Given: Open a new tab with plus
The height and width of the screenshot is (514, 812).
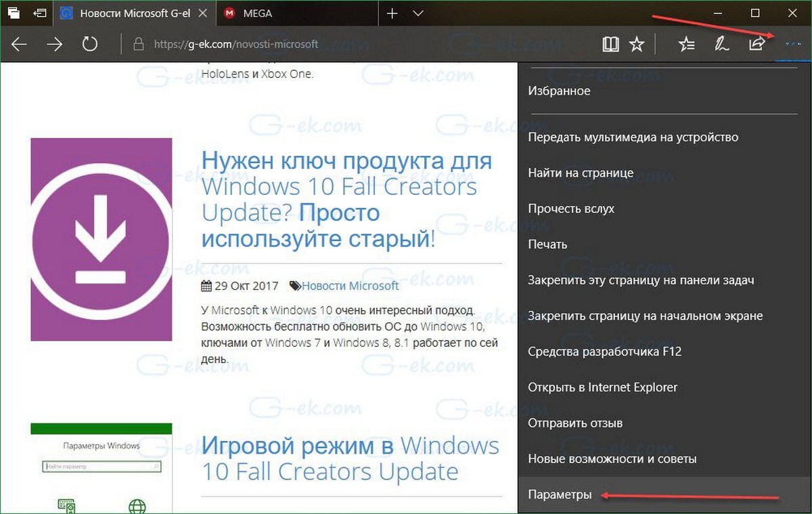Looking at the screenshot, I should tap(393, 13).
